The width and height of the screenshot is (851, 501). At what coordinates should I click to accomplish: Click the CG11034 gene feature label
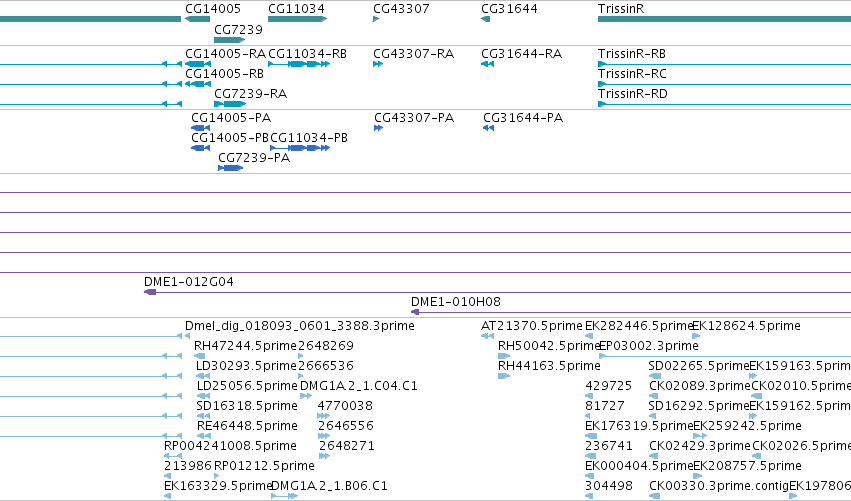click(296, 9)
